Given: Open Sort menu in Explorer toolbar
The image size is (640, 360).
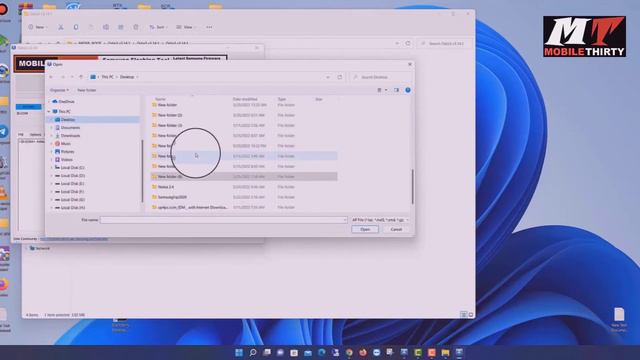Looking at the screenshot, I should coord(158,27).
